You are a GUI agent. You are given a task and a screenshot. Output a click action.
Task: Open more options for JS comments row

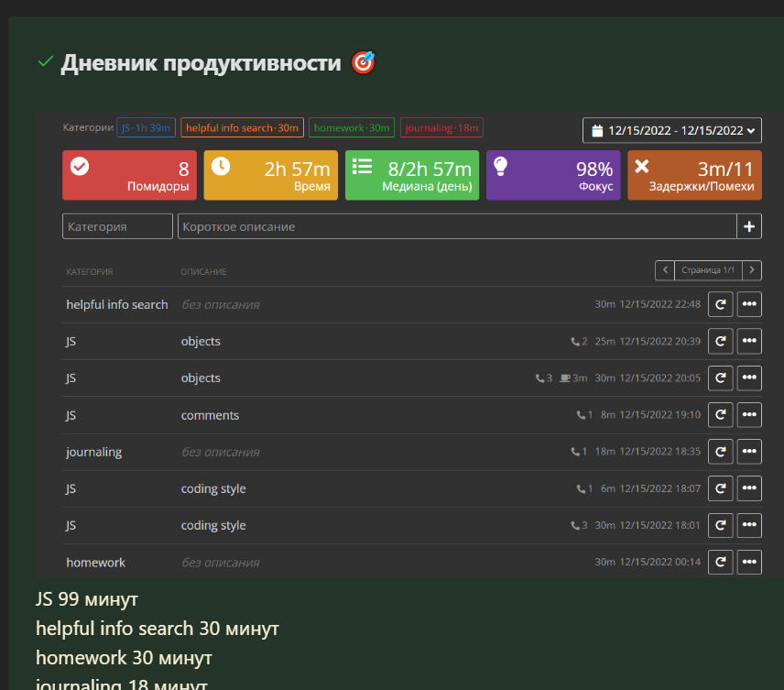pos(749,415)
